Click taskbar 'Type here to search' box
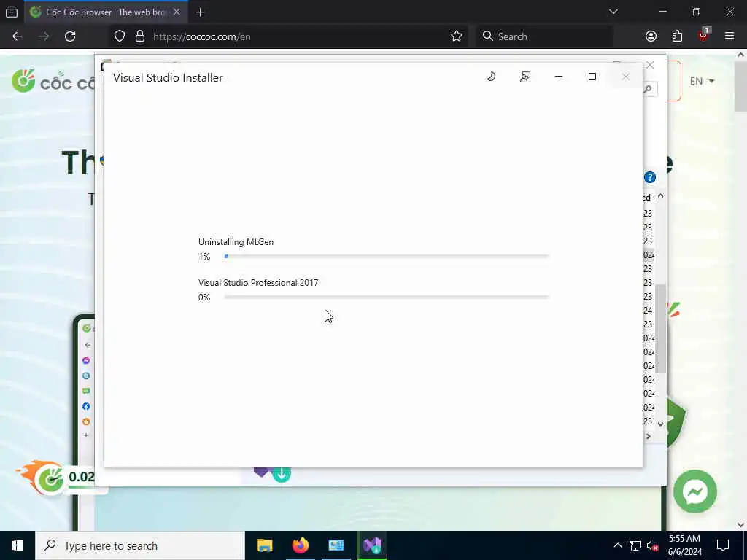The height and width of the screenshot is (560, 747). [x=140, y=545]
